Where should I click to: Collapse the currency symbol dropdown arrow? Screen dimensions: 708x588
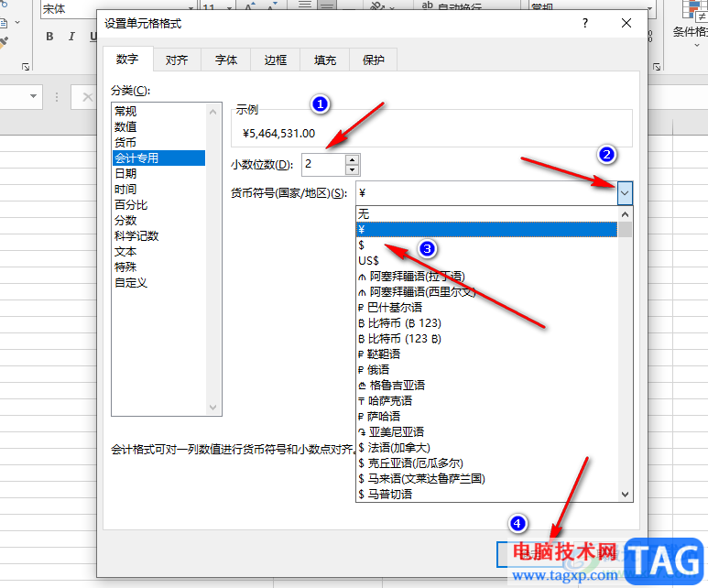(x=625, y=193)
